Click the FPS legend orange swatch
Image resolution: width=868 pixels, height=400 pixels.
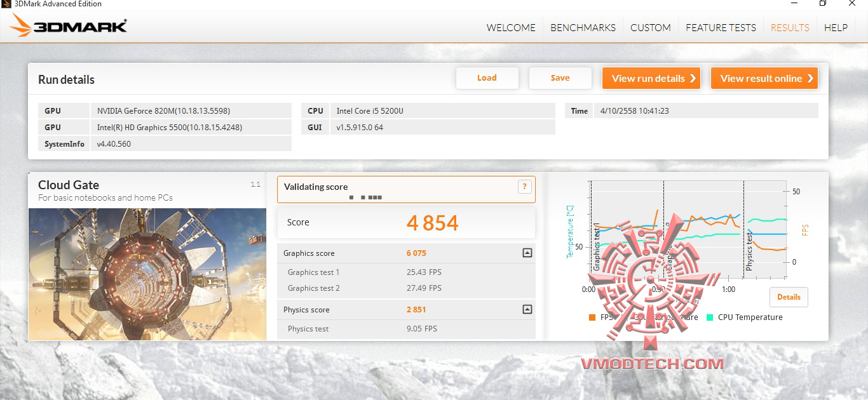(x=592, y=317)
